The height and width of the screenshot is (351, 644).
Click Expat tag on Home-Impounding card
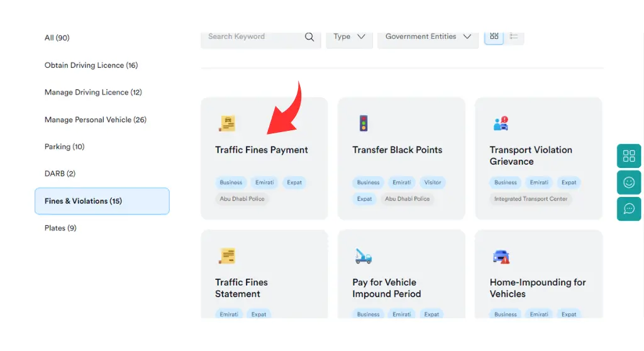pos(569,314)
